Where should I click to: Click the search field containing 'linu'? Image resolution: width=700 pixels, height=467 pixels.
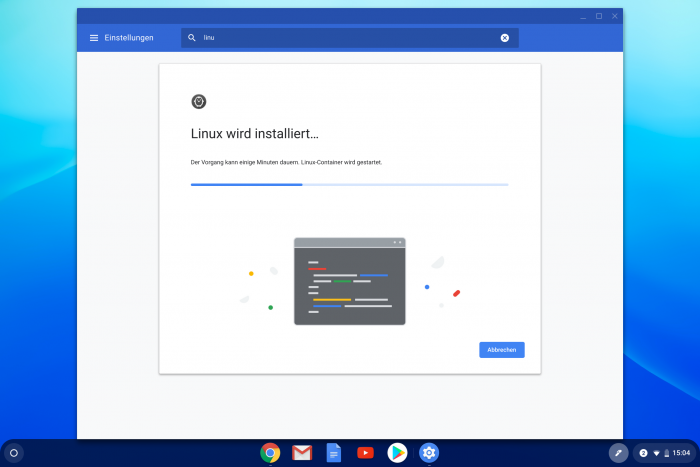(350, 38)
